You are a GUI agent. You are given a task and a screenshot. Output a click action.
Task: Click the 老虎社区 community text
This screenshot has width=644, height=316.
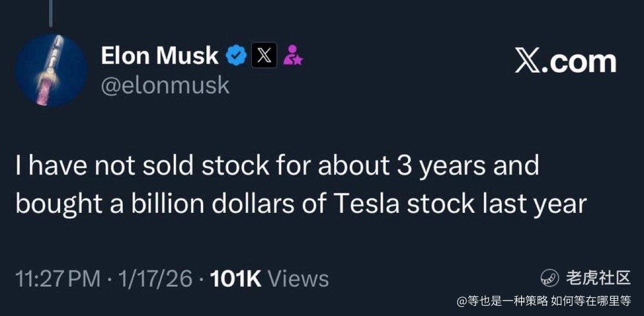[598, 278]
